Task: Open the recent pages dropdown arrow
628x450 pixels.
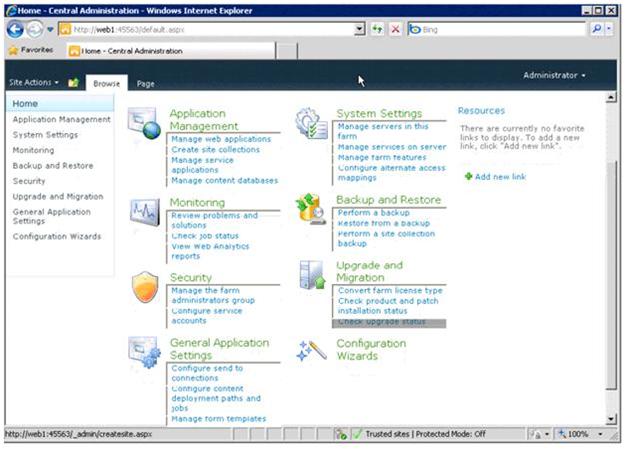Action: pyautogui.click(x=50, y=30)
